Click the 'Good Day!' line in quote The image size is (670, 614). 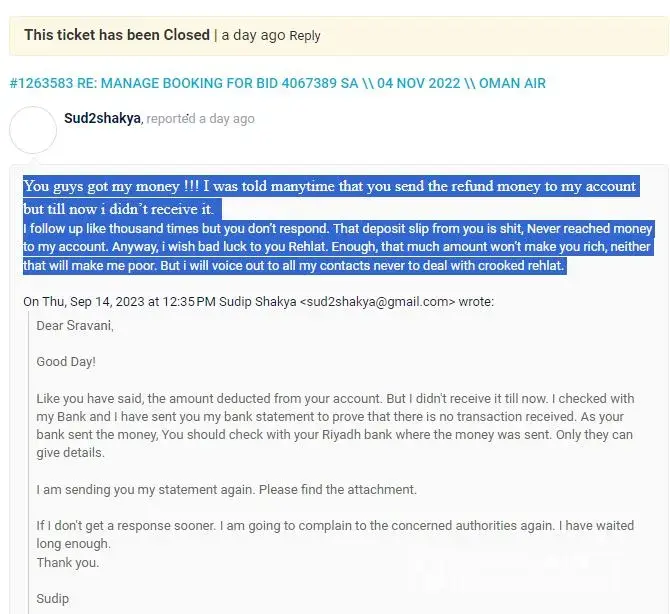(66, 361)
